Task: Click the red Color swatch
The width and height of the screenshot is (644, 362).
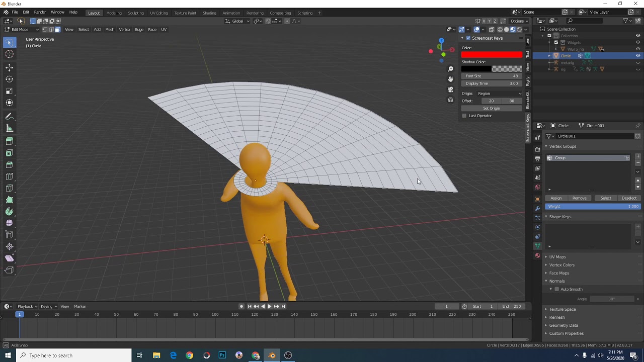Action: tap(492, 55)
